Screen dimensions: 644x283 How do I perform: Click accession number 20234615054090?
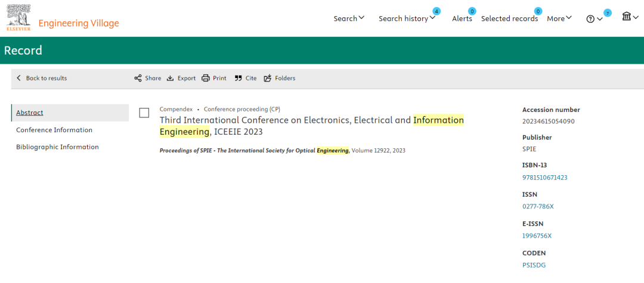tap(549, 122)
